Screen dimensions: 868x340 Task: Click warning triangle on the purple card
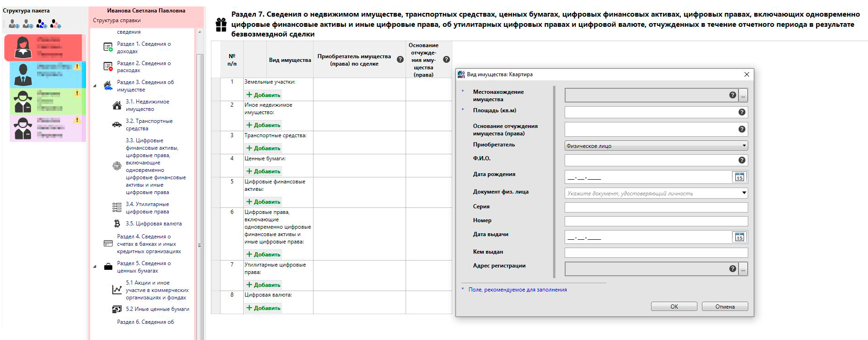[x=77, y=120]
